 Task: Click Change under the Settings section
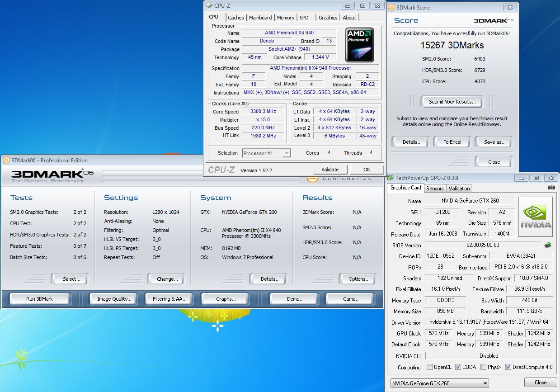[x=167, y=279]
